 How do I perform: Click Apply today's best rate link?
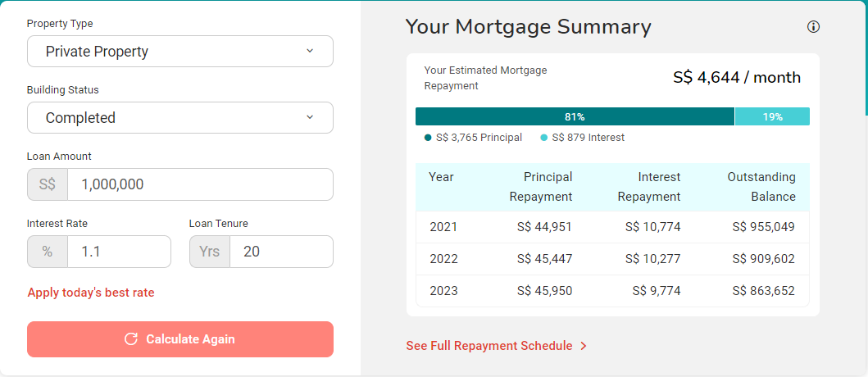[91, 293]
